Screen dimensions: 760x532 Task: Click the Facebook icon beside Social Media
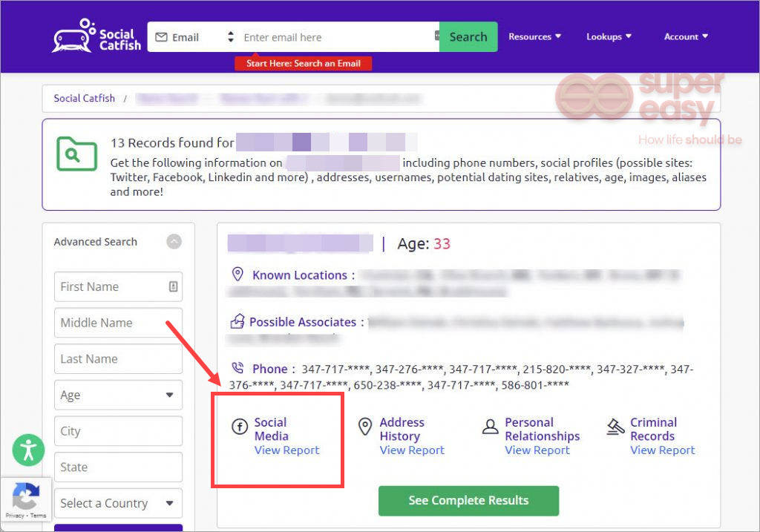(x=240, y=427)
